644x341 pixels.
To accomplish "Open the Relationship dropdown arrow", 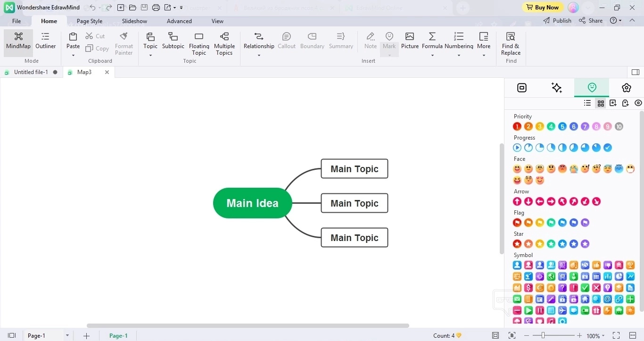I will click(x=259, y=55).
